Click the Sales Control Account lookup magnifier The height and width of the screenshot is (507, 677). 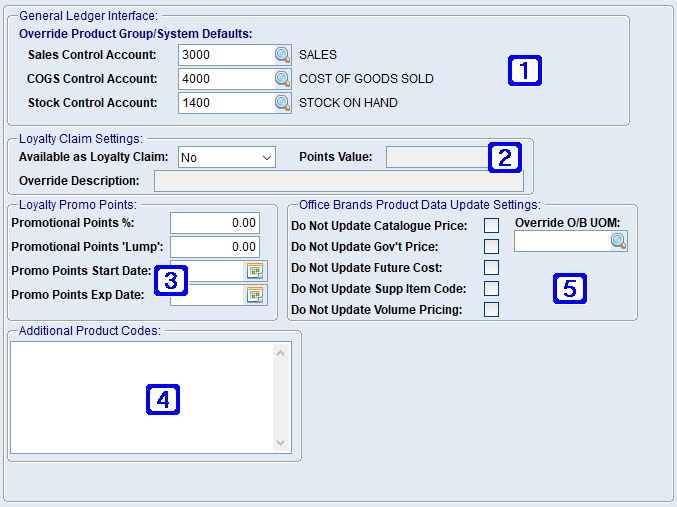[282, 55]
